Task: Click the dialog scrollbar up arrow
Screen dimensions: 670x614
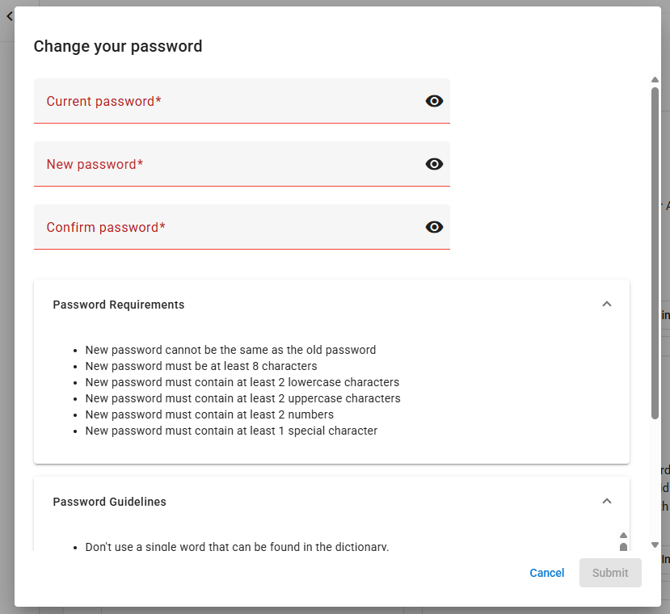Action: point(655,79)
